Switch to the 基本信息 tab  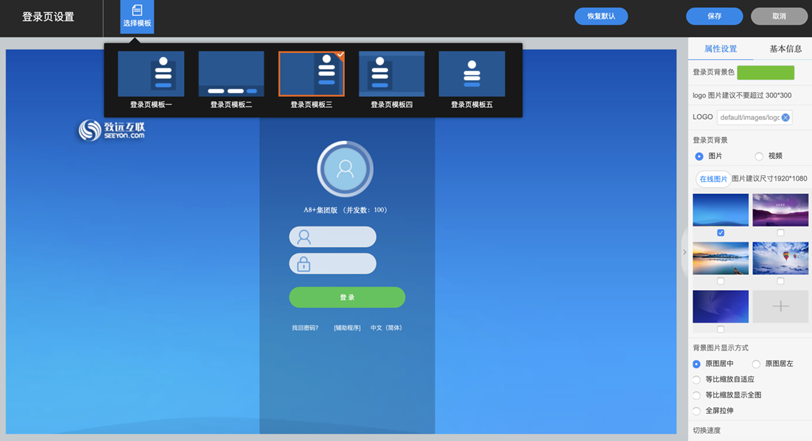click(785, 49)
